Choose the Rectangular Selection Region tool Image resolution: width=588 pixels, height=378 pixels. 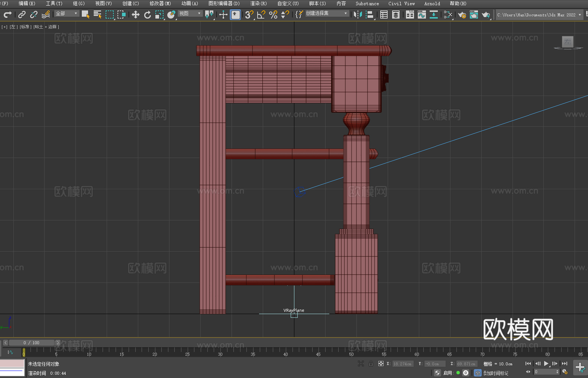(x=110, y=14)
